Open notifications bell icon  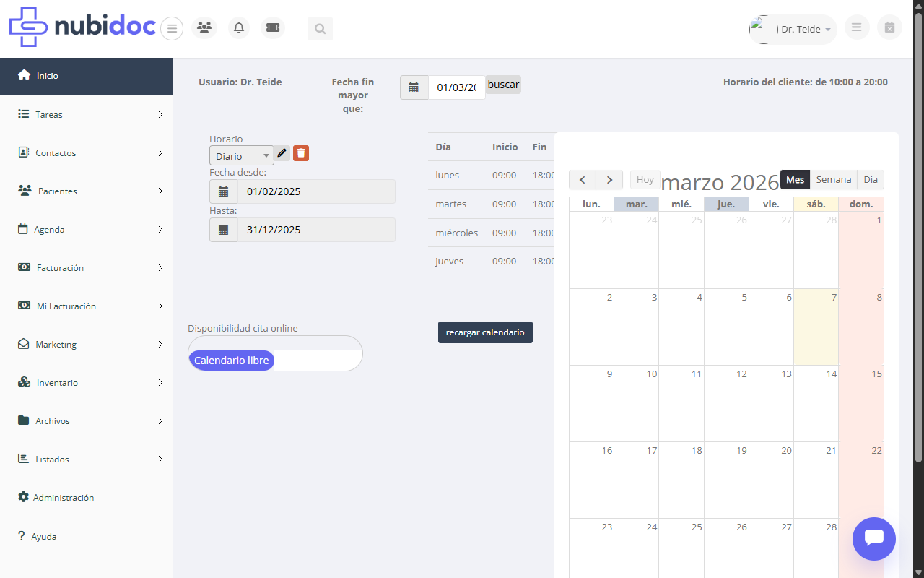[239, 28]
